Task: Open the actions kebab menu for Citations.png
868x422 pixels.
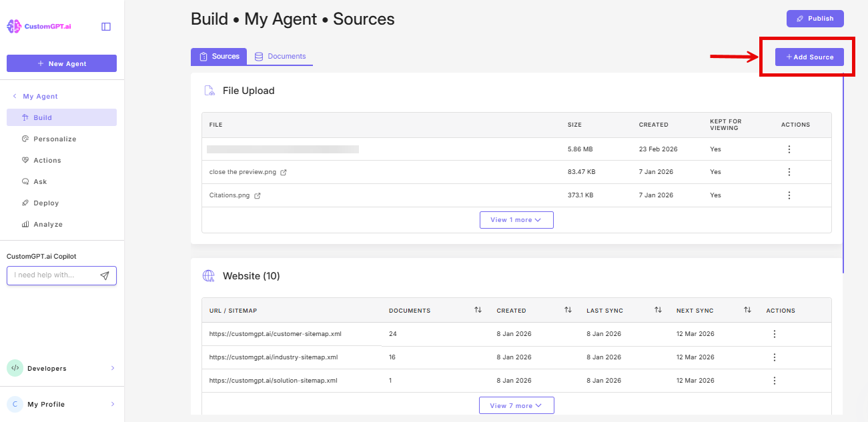Action: coord(789,195)
